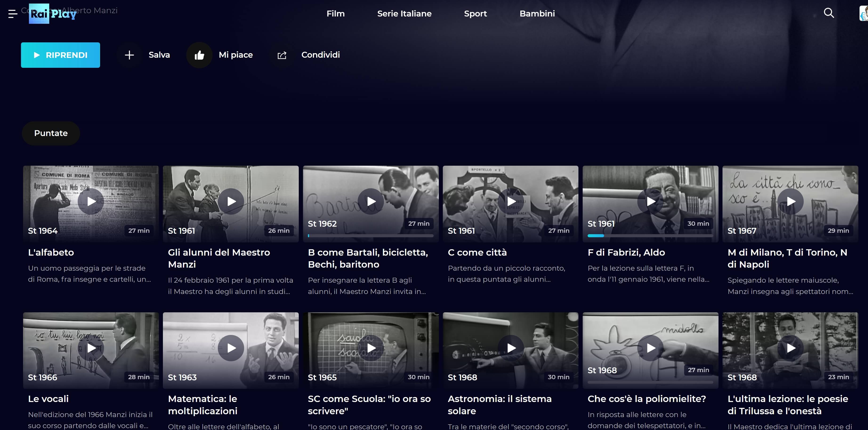868x430 pixels.
Task: Open the hamburger menu icon
Action: pyautogui.click(x=12, y=14)
